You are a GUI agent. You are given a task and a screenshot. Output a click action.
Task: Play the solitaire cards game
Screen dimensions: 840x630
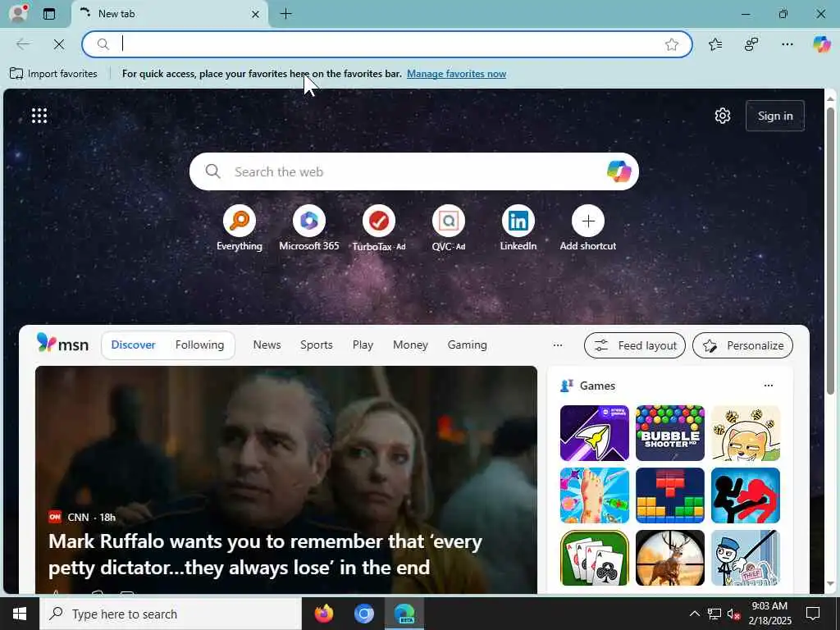point(595,558)
